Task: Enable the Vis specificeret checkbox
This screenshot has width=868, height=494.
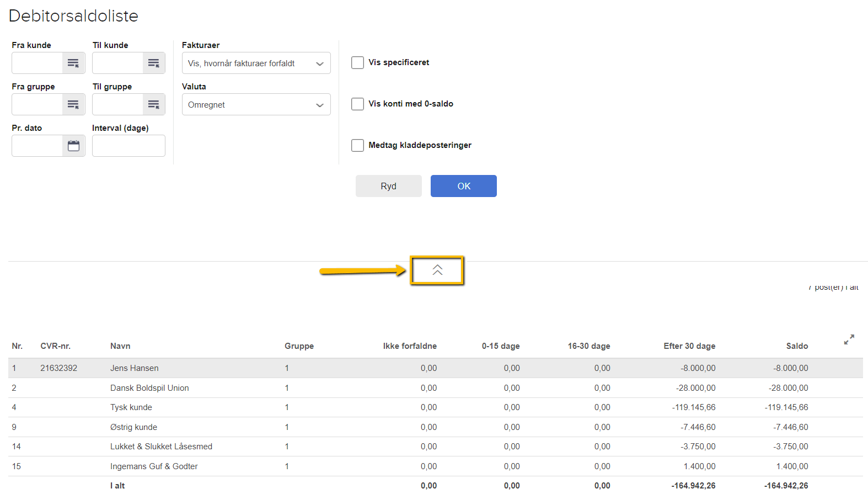Action: click(358, 62)
